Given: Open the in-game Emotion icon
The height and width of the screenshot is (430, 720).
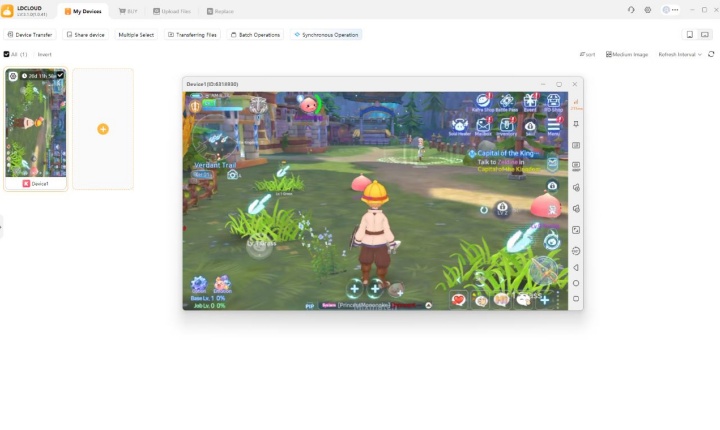Looking at the screenshot, I should [222, 284].
